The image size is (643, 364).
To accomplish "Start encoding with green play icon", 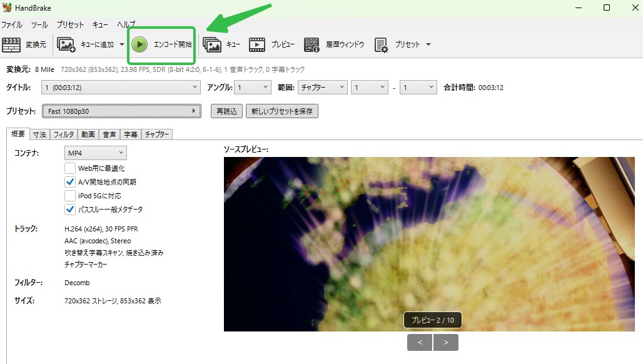I will [x=139, y=44].
